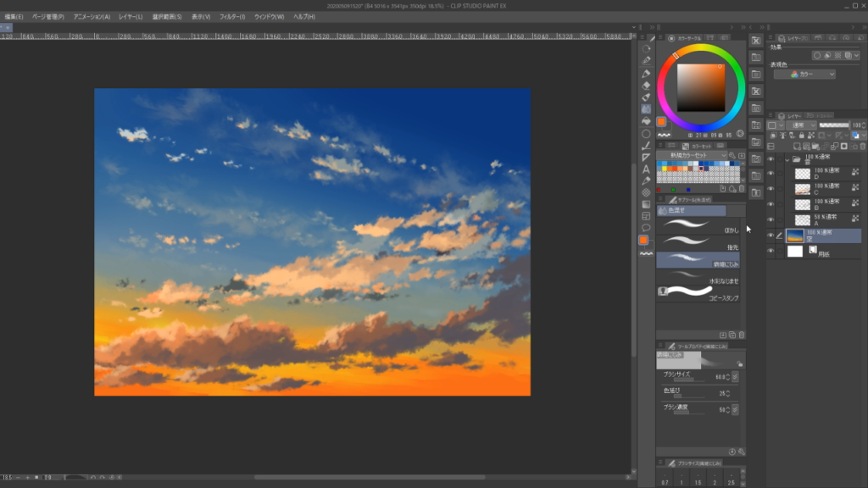Select the Eyedropper tool near the toolbar top

[x=646, y=61]
